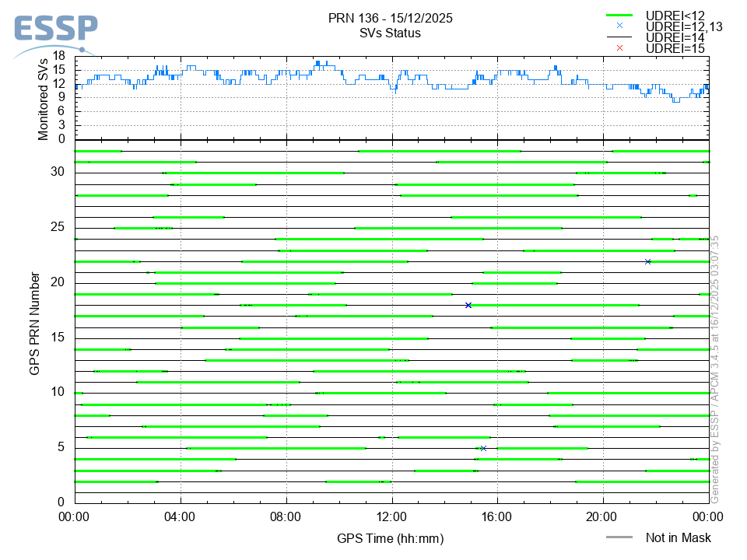Viewport: 747px width, 560px height.
Task: Click the blue X symbol in the UDREI=12,13 legend
Action: (x=619, y=26)
